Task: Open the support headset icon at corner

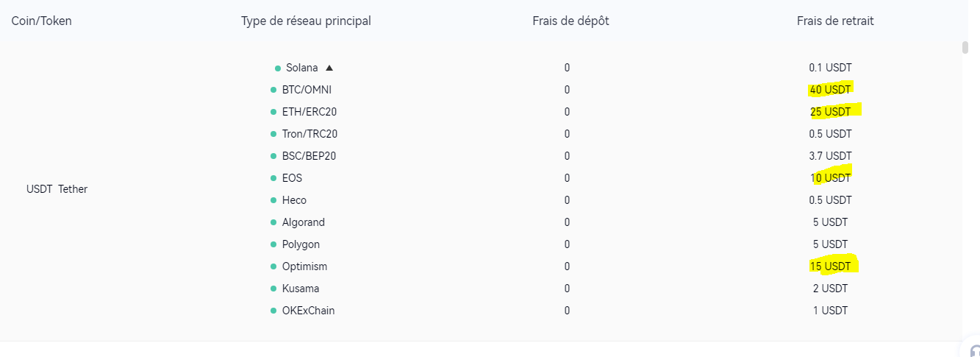Action: (x=974, y=351)
